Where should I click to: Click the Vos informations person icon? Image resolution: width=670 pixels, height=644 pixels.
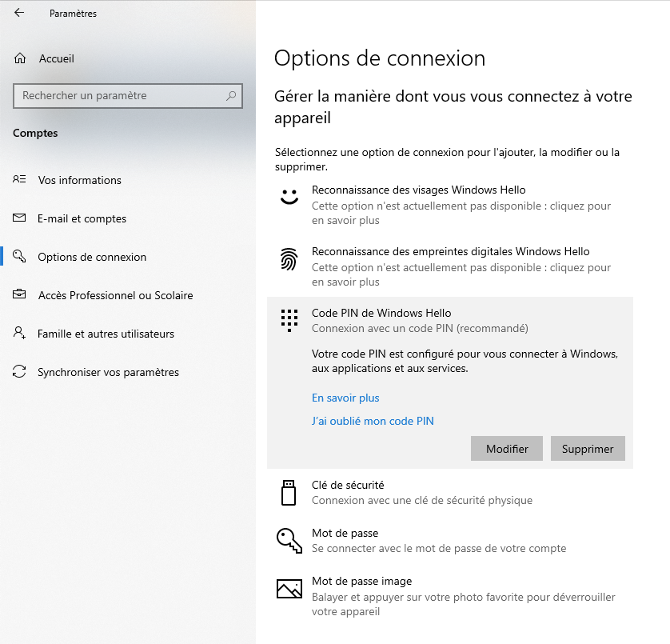(19, 179)
